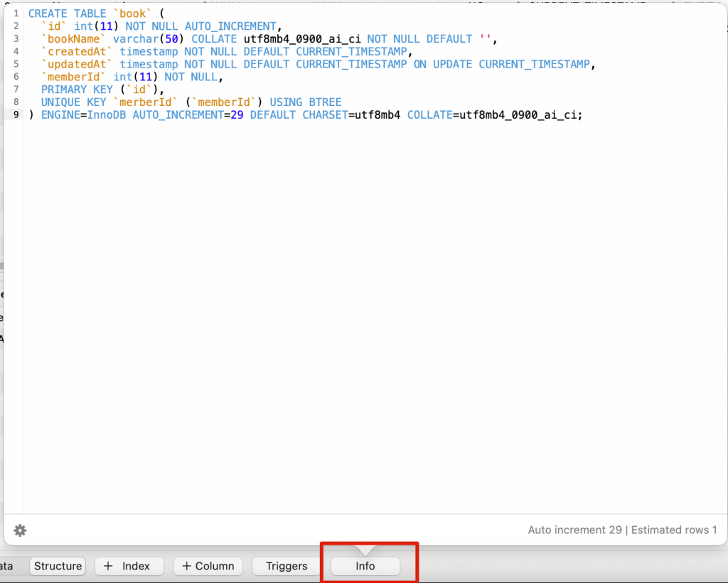Click varchar(50) type in line 3

tap(149, 39)
